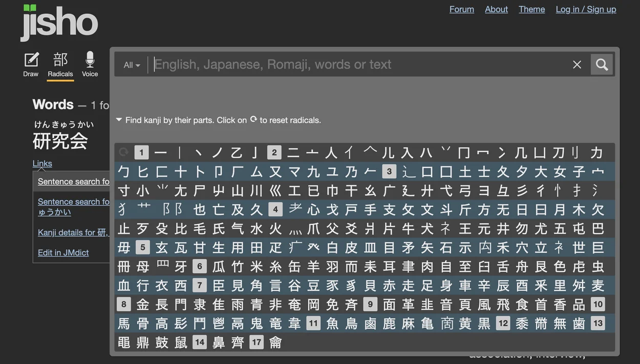Select radical 虫 (insect)
The image size is (640, 364).
598,266
